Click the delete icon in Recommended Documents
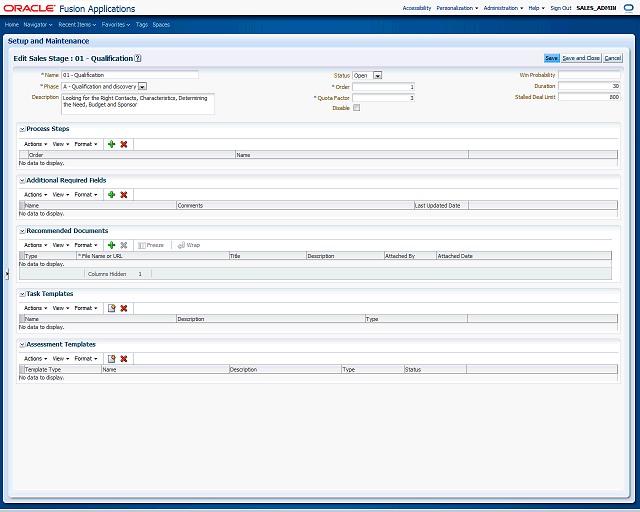 [x=124, y=245]
